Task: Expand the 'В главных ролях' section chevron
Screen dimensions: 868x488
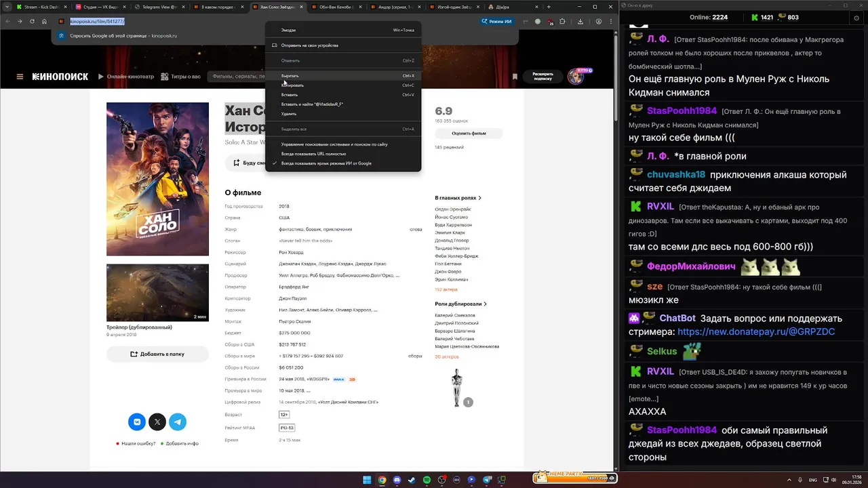Action: tap(480, 198)
